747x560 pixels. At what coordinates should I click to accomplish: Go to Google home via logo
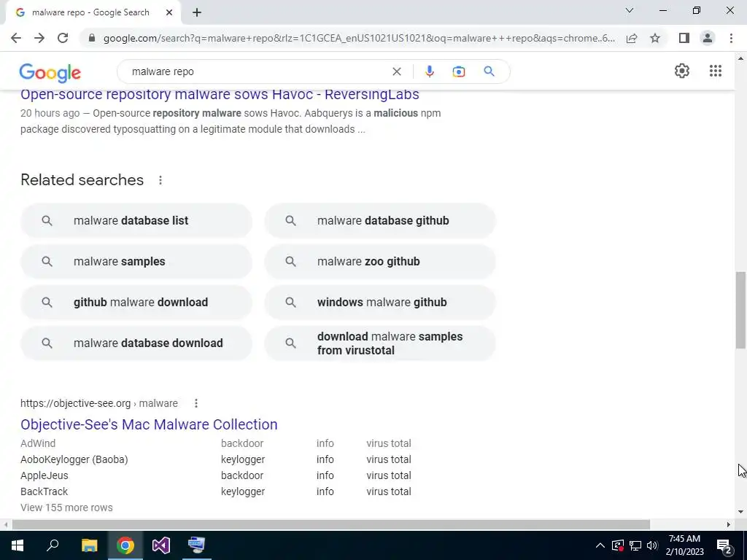(50, 72)
